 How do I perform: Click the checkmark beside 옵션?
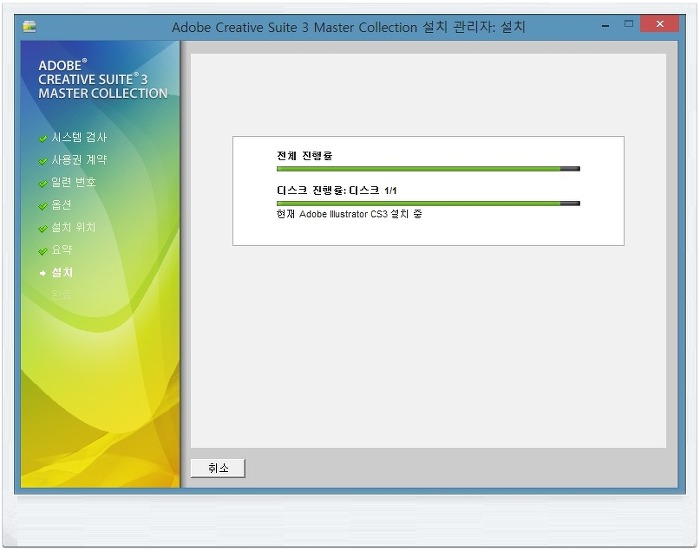[43, 206]
